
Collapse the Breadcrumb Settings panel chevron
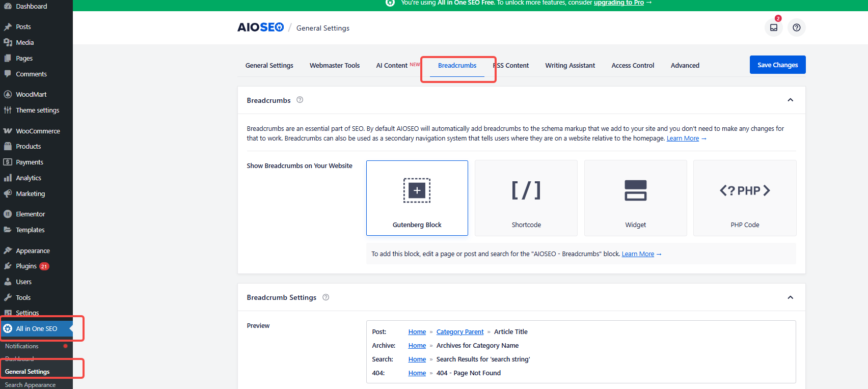[790, 297]
